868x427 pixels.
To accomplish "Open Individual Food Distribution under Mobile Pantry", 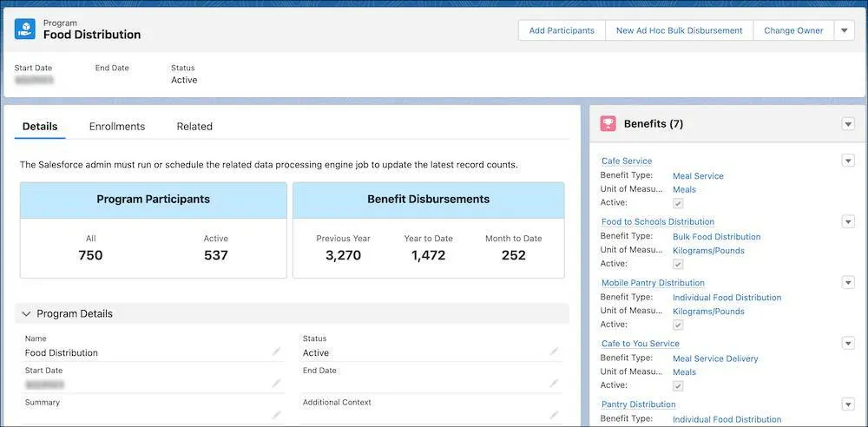I will 727,298.
